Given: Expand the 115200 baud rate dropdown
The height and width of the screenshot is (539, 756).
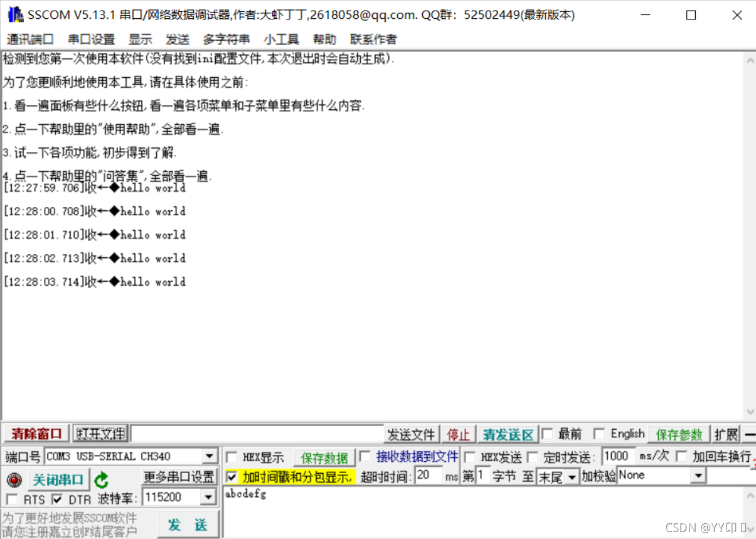Looking at the screenshot, I should 210,498.
